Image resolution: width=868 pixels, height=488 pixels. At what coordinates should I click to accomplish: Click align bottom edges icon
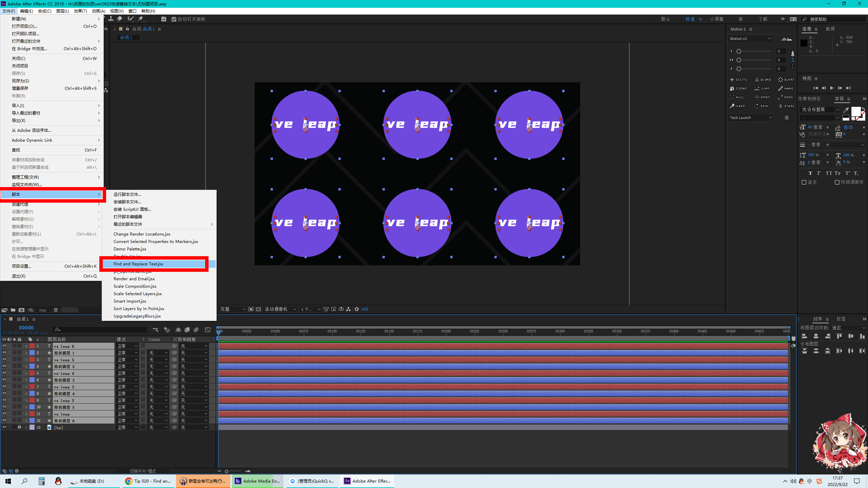[862, 336]
